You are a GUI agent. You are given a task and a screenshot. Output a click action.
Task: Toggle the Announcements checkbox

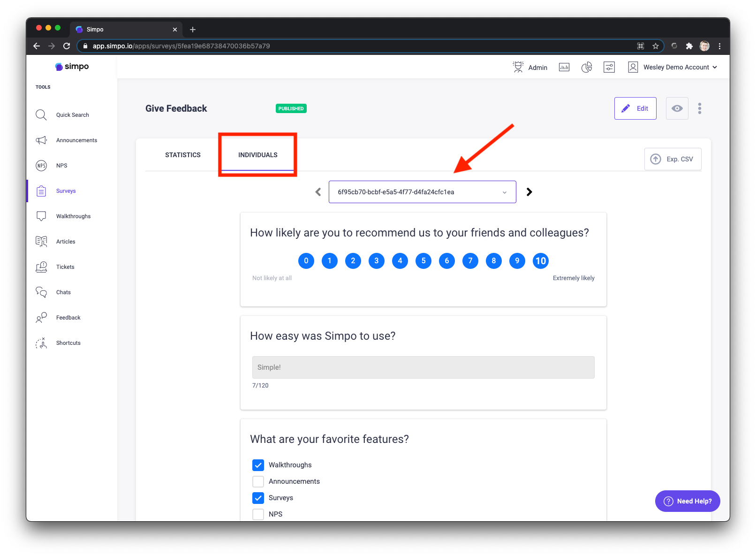point(258,481)
